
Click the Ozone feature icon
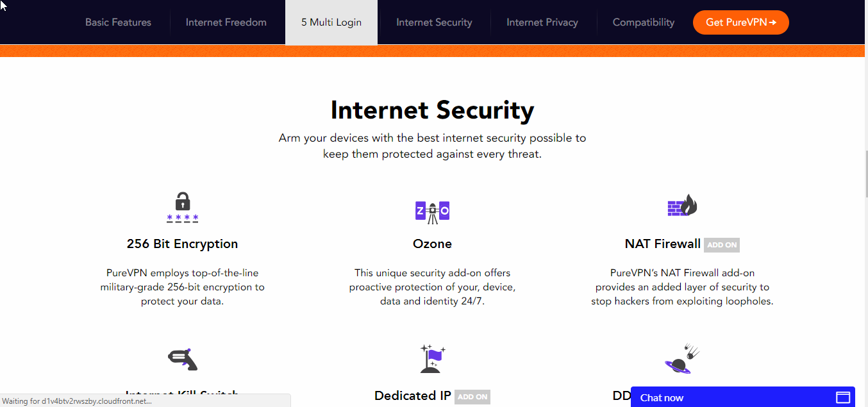click(432, 212)
